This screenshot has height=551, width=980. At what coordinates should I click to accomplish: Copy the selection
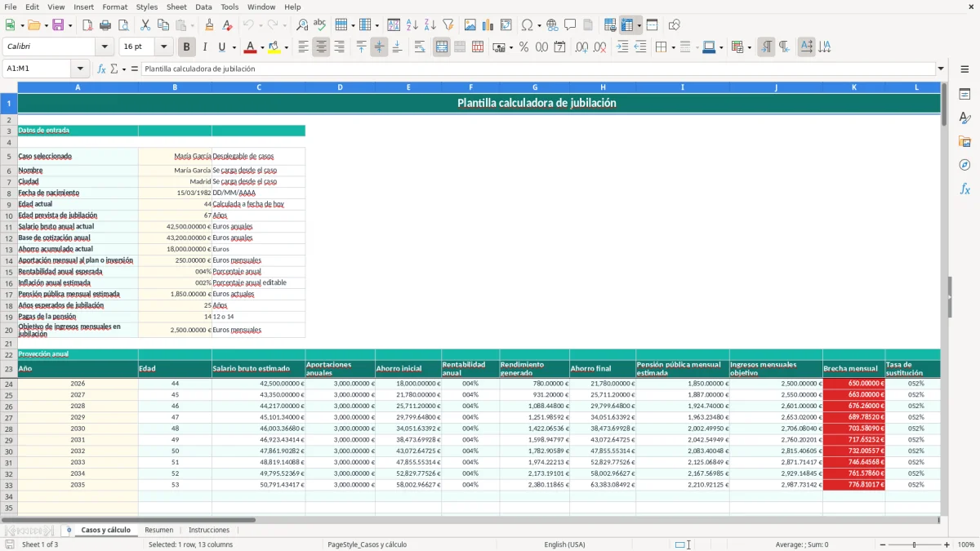[163, 25]
